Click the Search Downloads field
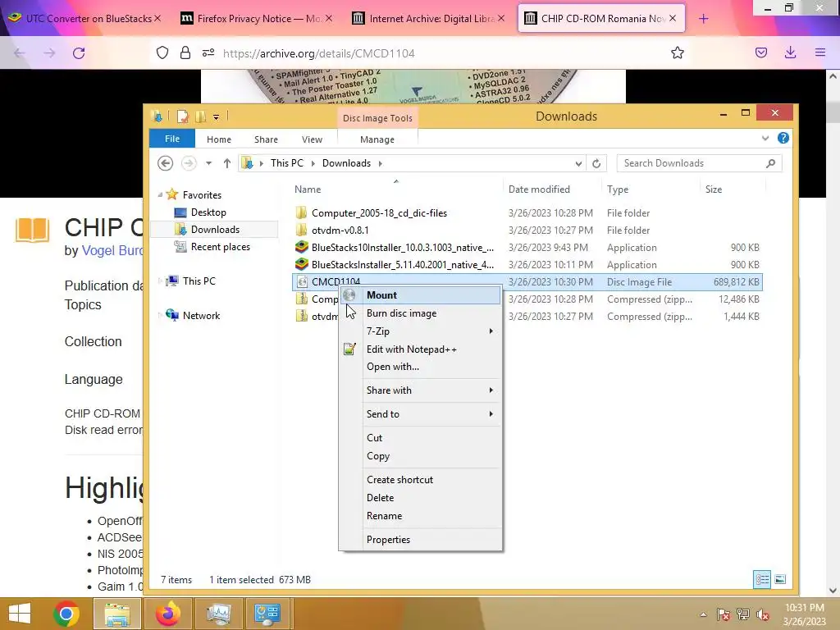Screen dimensions: 840x630 click(699, 163)
